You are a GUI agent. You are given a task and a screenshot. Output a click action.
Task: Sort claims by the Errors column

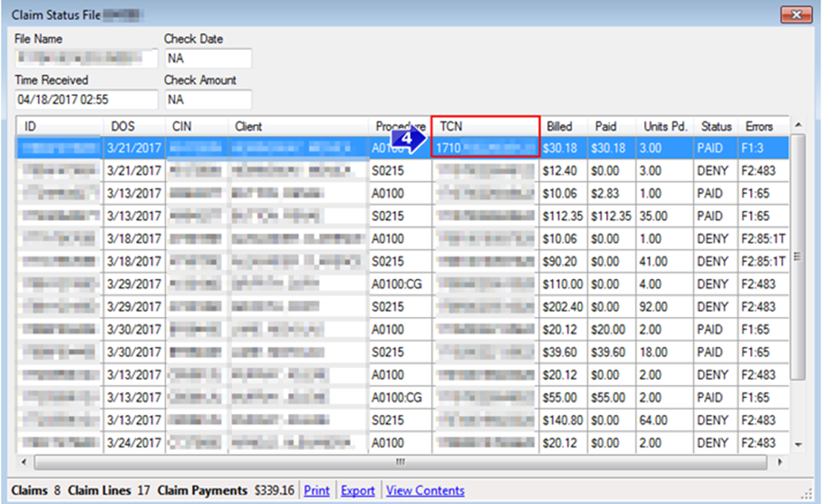[x=760, y=126]
